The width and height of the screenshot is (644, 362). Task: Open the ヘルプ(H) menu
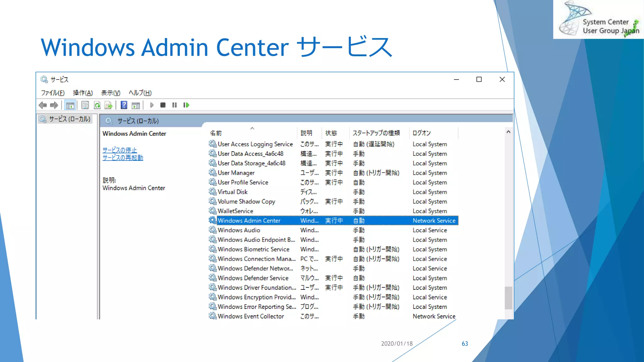pyautogui.click(x=140, y=93)
